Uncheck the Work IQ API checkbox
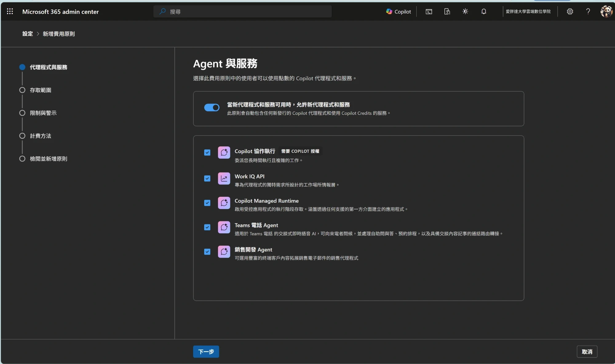The width and height of the screenshot is (615, 364). [207, 178]
